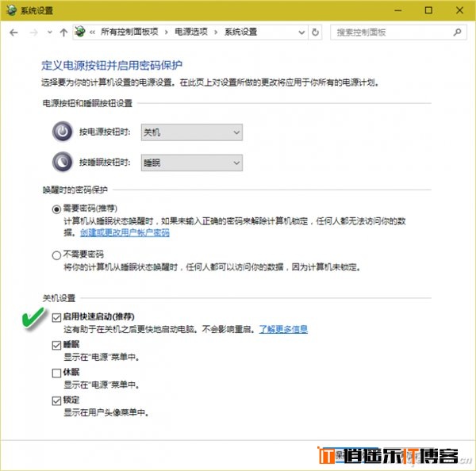Select 需要密码(推荐) radio button
476x471 pixels.
click(56, 209)
